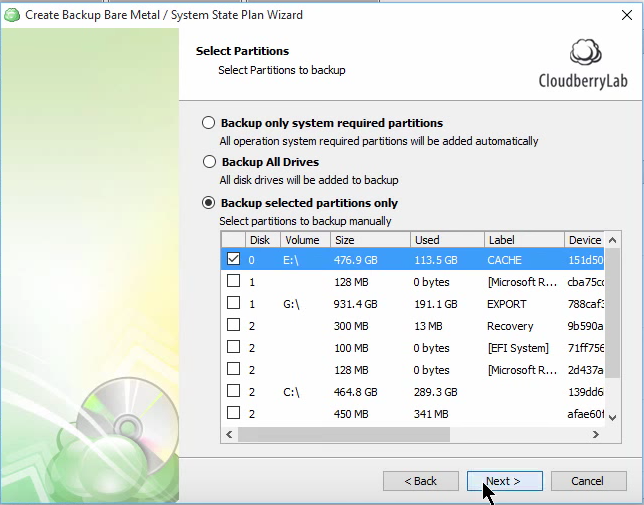This screenshot has width=644, height=505.
Task: Click the 13 MB used cell
Action: [428, 326]
